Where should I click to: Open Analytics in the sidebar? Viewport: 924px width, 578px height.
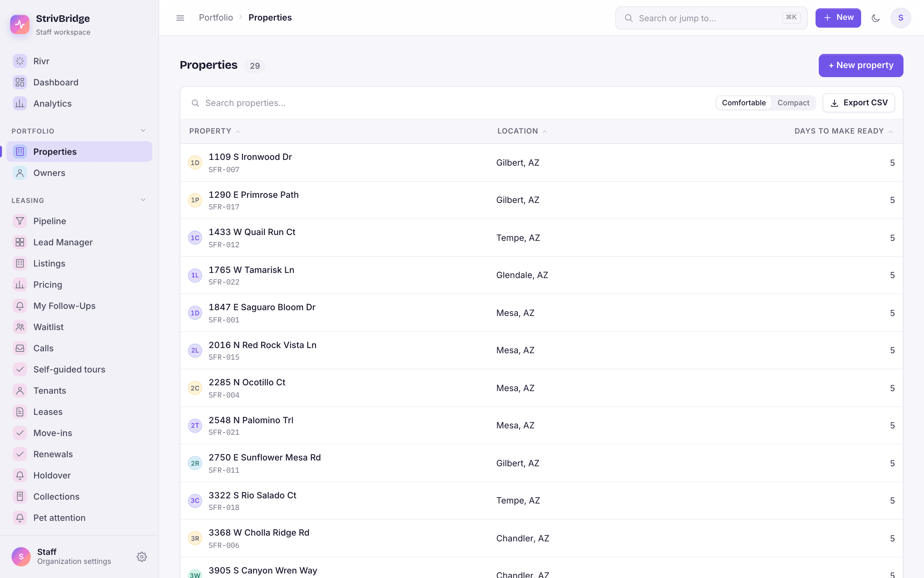click(x=79, y=104)
